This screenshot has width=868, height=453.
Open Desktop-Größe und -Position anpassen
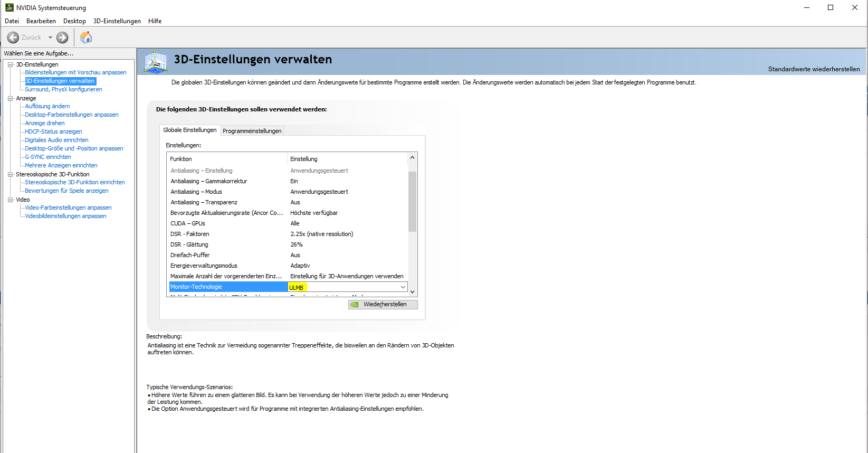point(74,148)
